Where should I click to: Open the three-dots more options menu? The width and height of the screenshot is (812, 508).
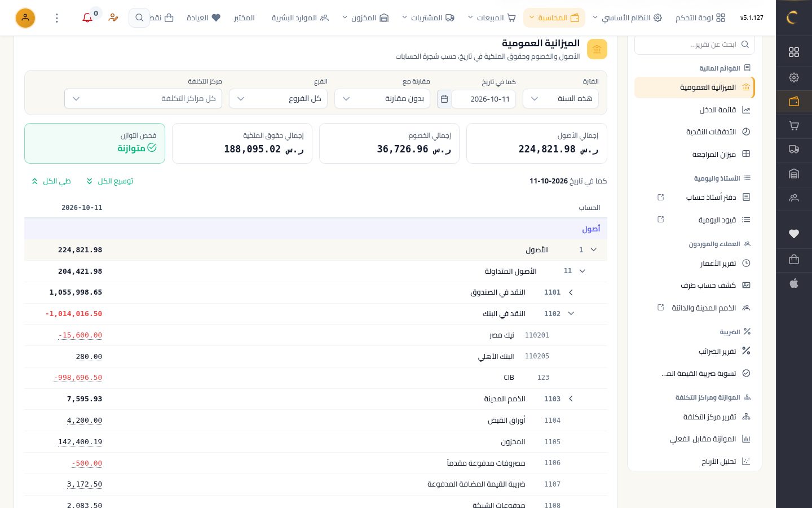pyautogui.click(x=57, y=18)
